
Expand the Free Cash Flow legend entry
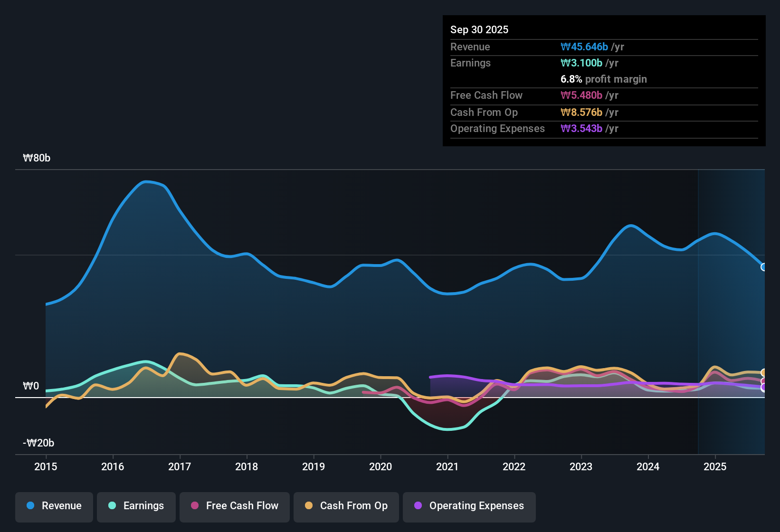coord(234,506)
